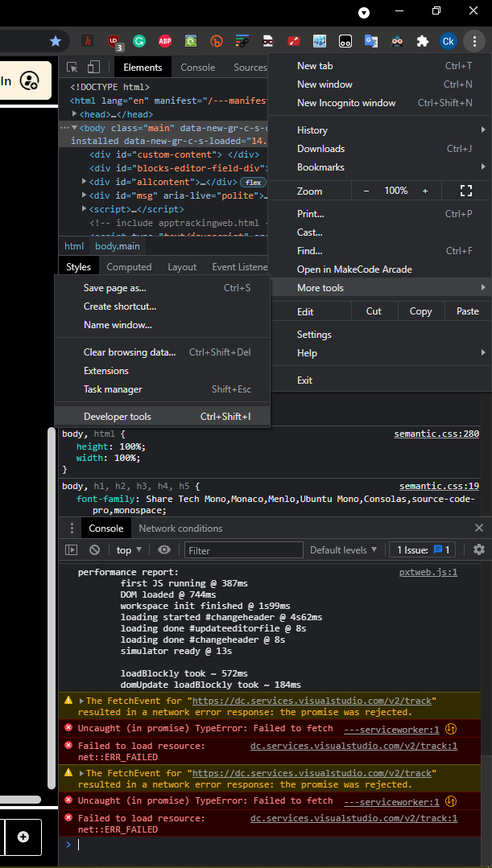Choose New tab from Chrome menu
Viewport: 492px width, 868px height.
[x=379, y=66]
